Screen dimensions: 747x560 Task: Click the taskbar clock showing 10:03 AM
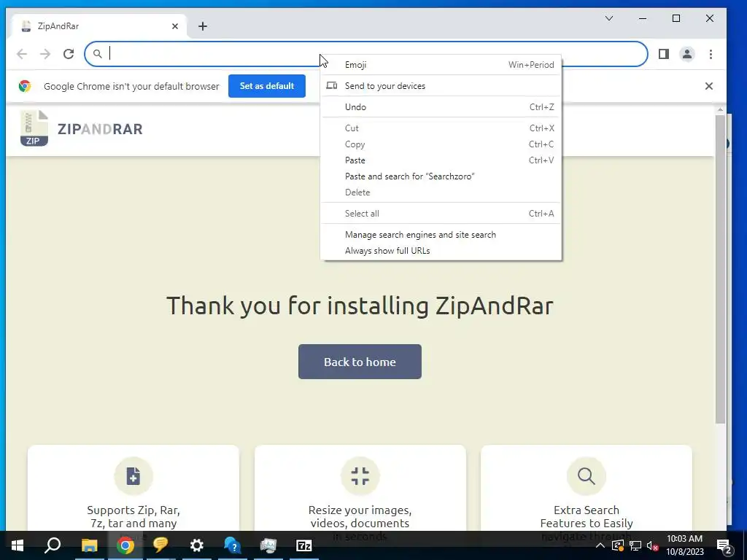684,545
